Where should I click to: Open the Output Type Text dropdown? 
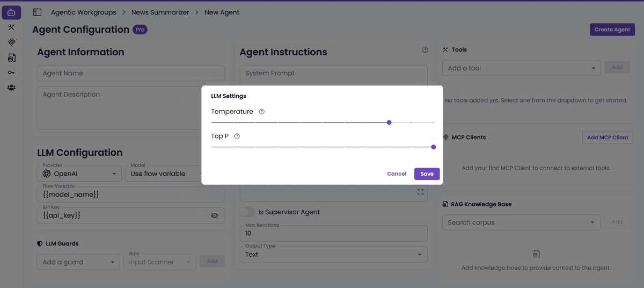(x=333, y=254)
